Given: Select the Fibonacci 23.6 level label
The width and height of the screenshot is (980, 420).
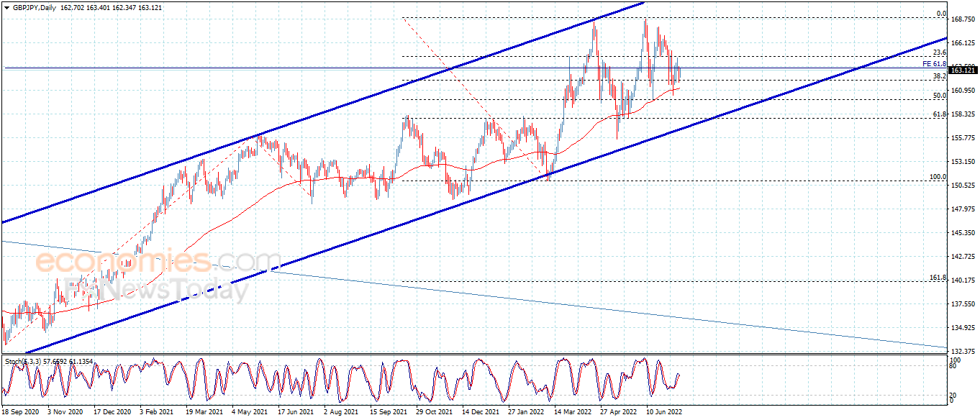Looking at the screenshot, I should [939, 52].
